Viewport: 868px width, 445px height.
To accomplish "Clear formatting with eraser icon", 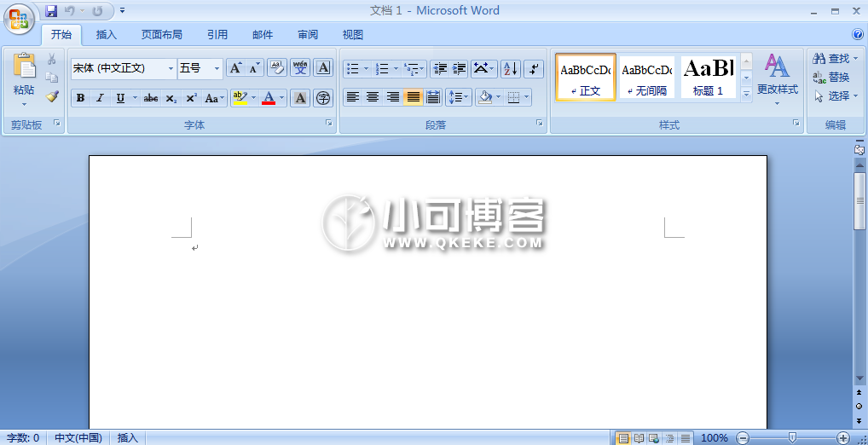I will point(277,68).
